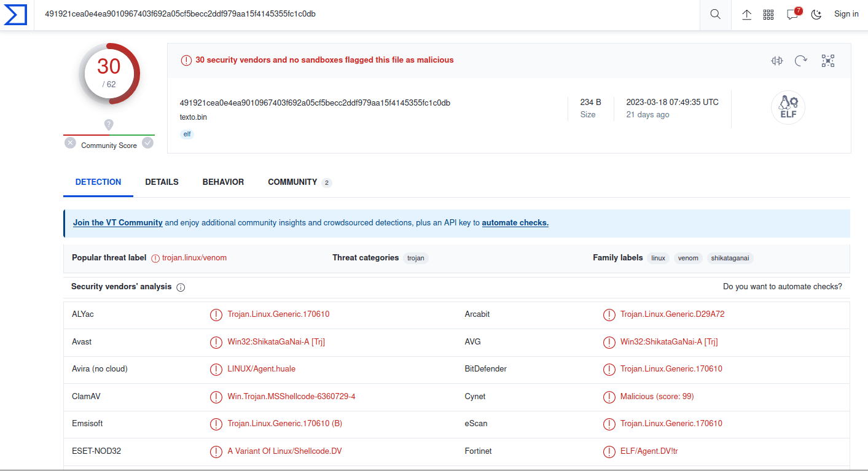This screenshot has width=868, height=471.
Task: Vote negative with community score X
Action: pos(71,143)
